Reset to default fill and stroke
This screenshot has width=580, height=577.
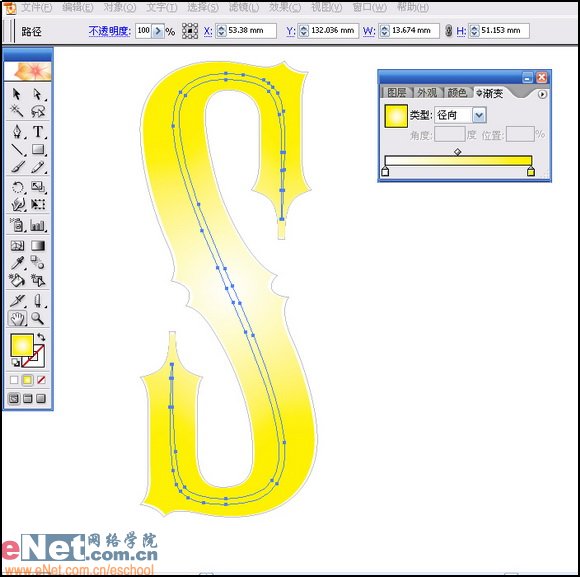[15, 363]
